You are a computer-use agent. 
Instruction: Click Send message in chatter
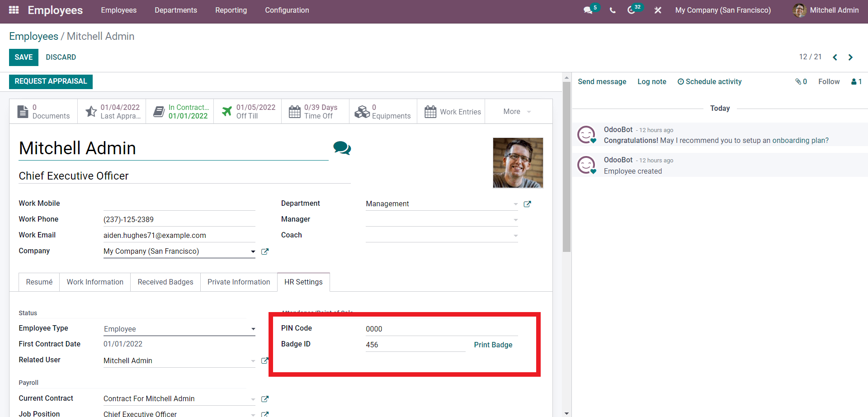602,81
